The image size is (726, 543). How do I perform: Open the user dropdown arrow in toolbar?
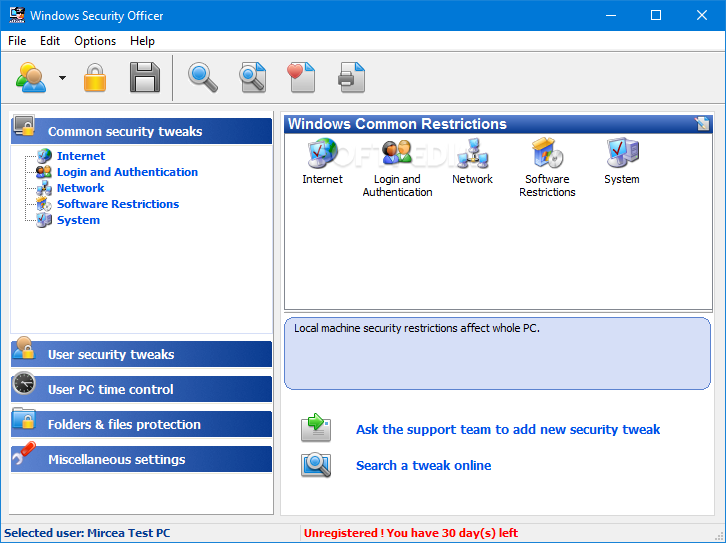(x=63, y=78)
